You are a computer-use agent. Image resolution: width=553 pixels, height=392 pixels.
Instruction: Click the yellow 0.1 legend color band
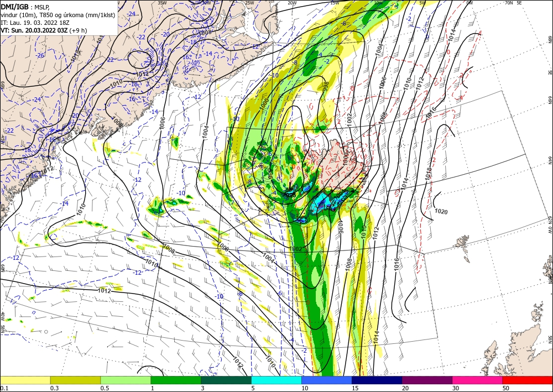25,380
